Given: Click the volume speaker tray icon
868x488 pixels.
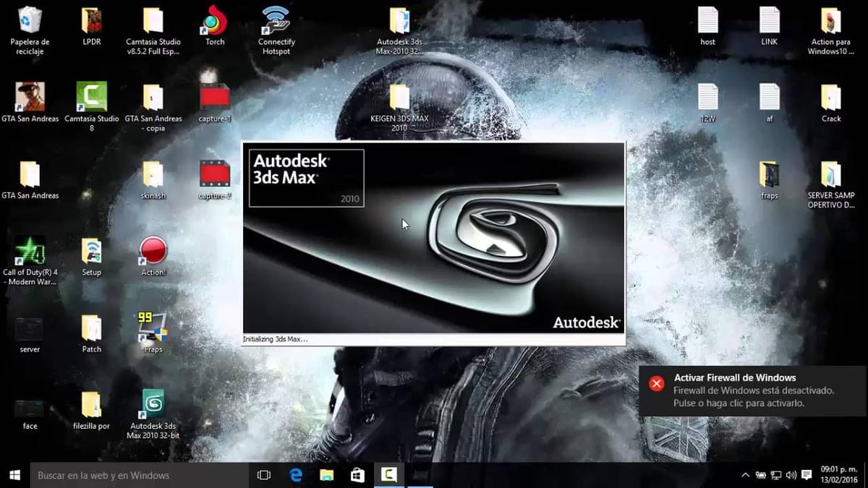Looking at the screenshot, I should click(791, 475).
